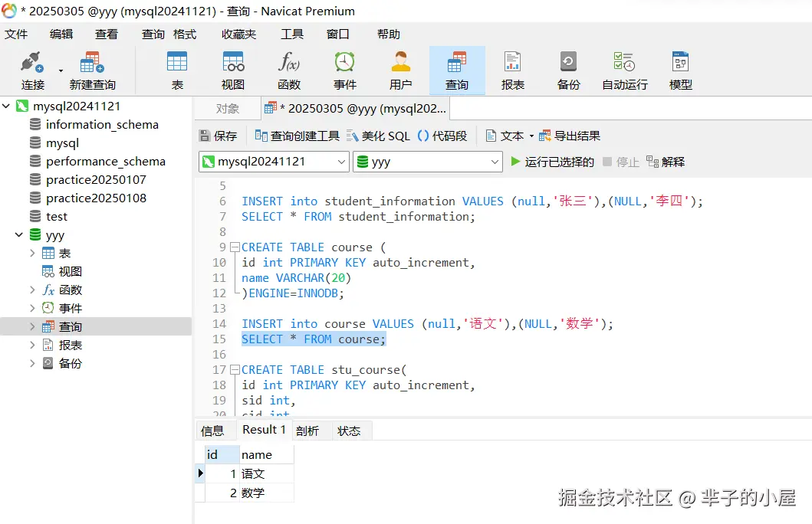Viewport: 812px width, 524px height.
Task: Open the 文本 dropdown arrow
Action: [531, 136]
